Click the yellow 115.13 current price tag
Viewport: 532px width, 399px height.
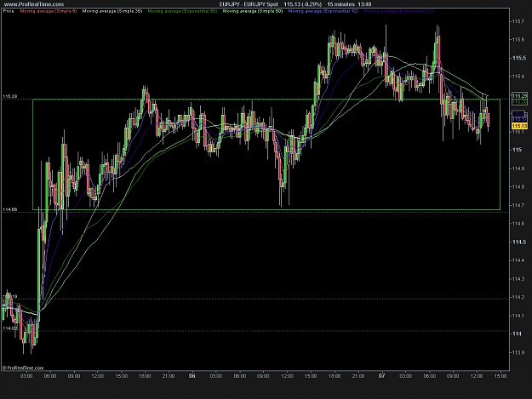(519, 126)
